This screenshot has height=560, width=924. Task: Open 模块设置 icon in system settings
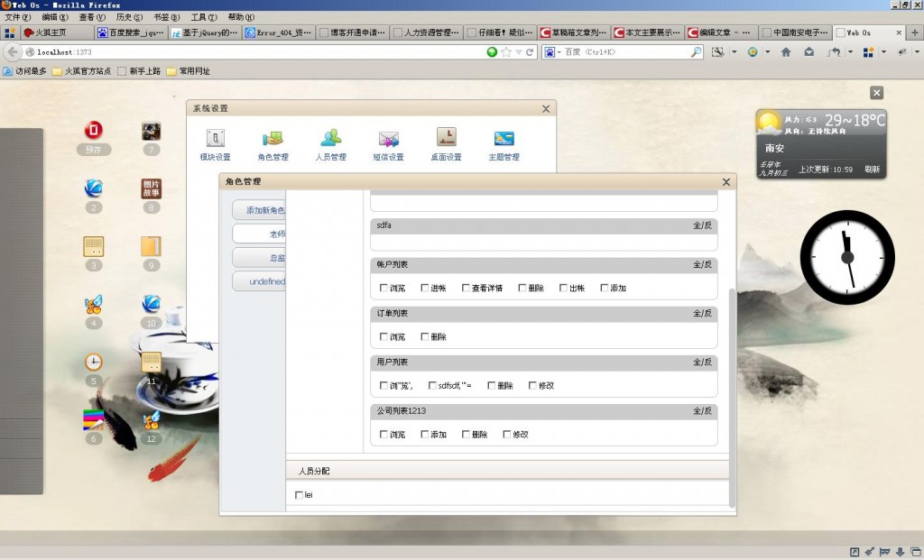215,138
